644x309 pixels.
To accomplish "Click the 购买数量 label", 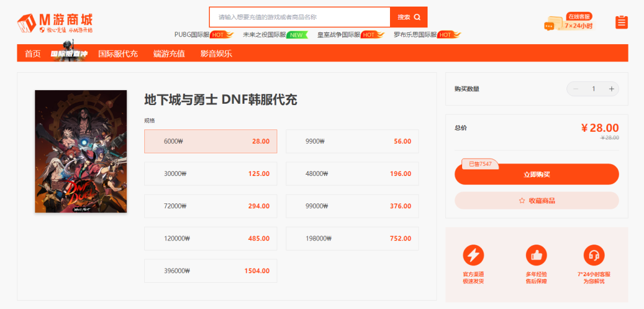I will [x=467, y=89].
